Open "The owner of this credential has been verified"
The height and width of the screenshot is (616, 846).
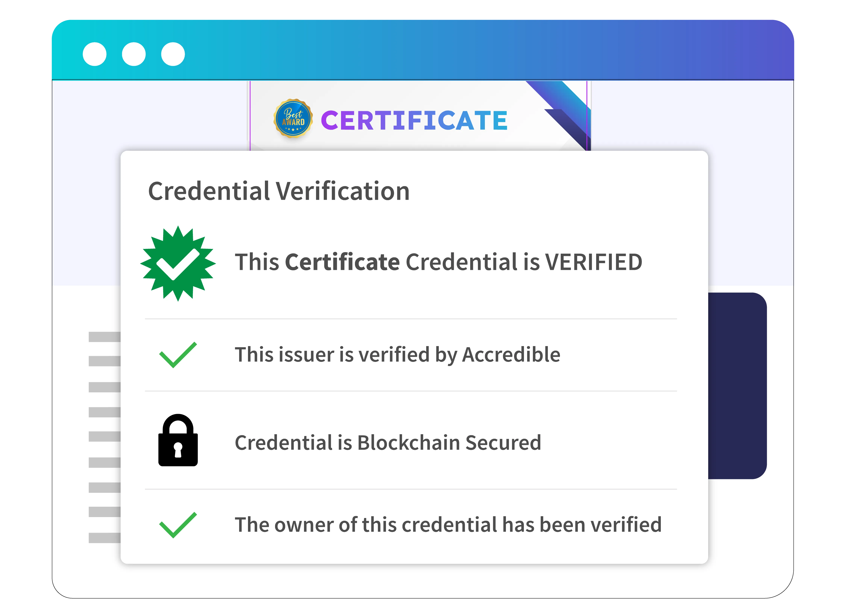[x=448, y=525]
